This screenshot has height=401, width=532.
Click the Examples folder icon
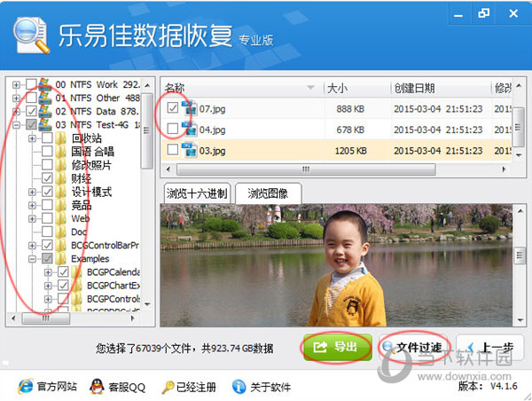coord(61,259)
